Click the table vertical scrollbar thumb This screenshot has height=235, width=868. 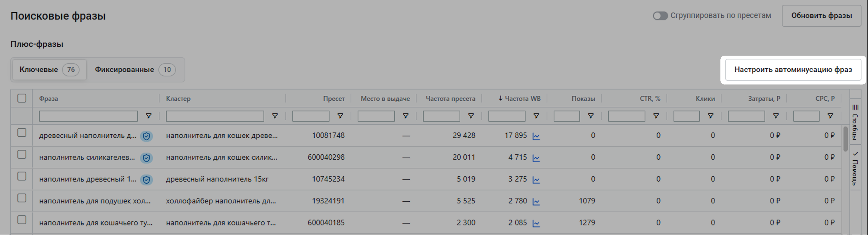point(845,139)
